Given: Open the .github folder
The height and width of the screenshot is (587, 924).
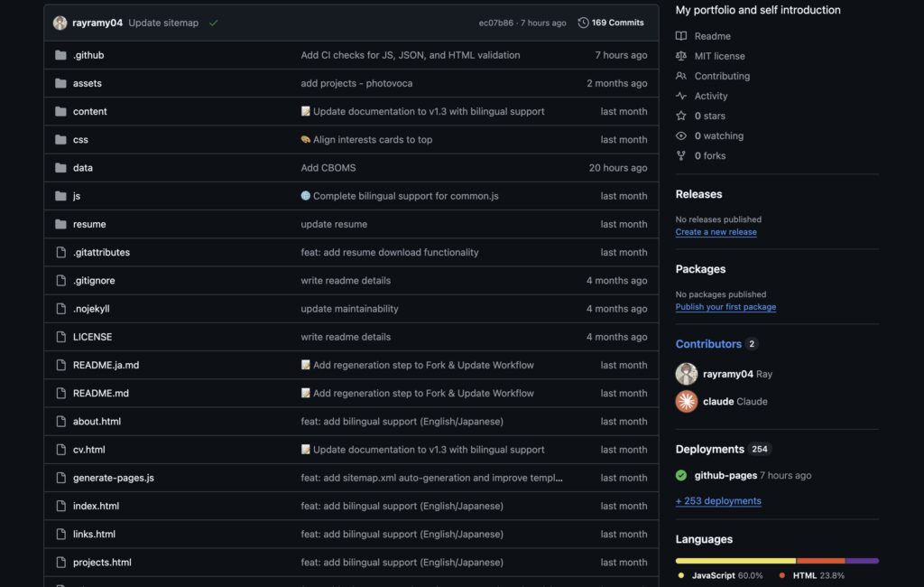Looking at the screenshot, I should tap(88, 55).
